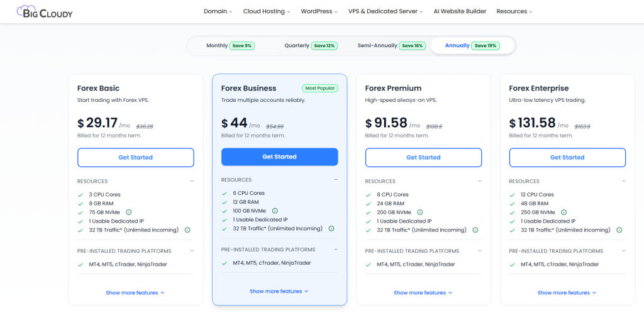Select Quarterly billing period
This screenshot has height=320, width=644.
(311, 46)
